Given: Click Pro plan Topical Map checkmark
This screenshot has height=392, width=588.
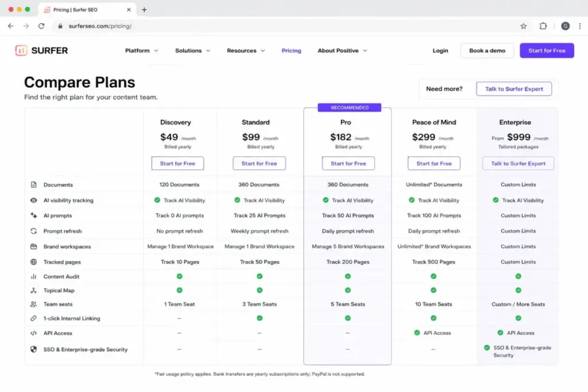Looking at the screenshot, I should point(347,290).
